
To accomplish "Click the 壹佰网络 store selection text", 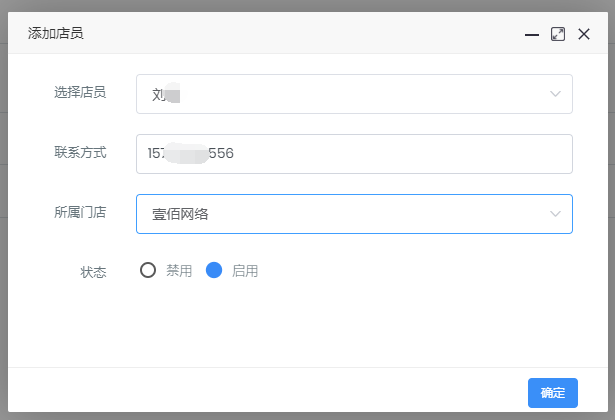I will click(x=180, y=214).
